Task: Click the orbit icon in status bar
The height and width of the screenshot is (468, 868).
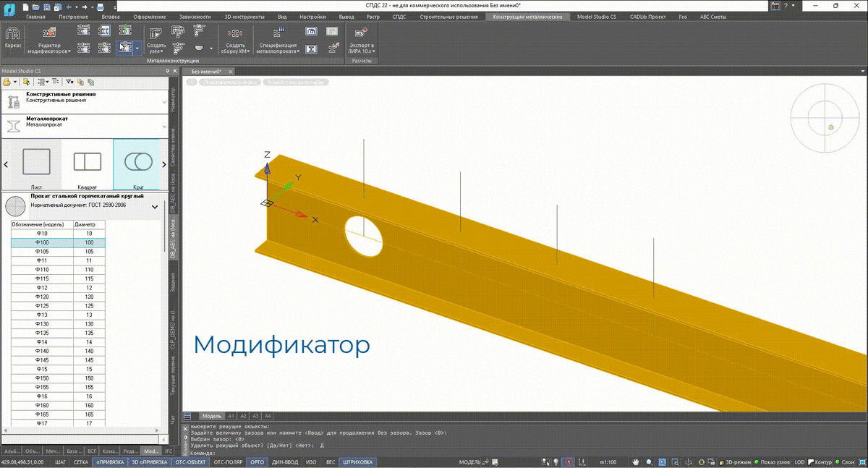Action: pyautogui.click(x=689, y=461)
